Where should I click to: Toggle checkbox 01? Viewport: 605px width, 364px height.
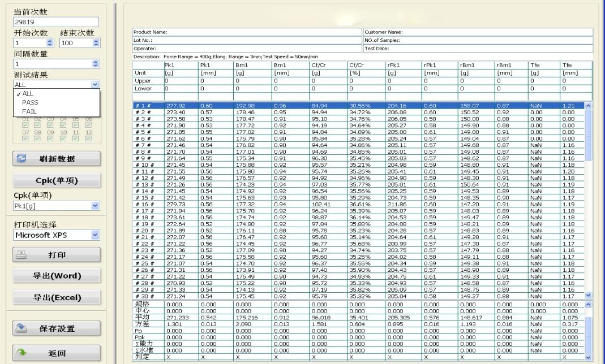click(25, 125)
